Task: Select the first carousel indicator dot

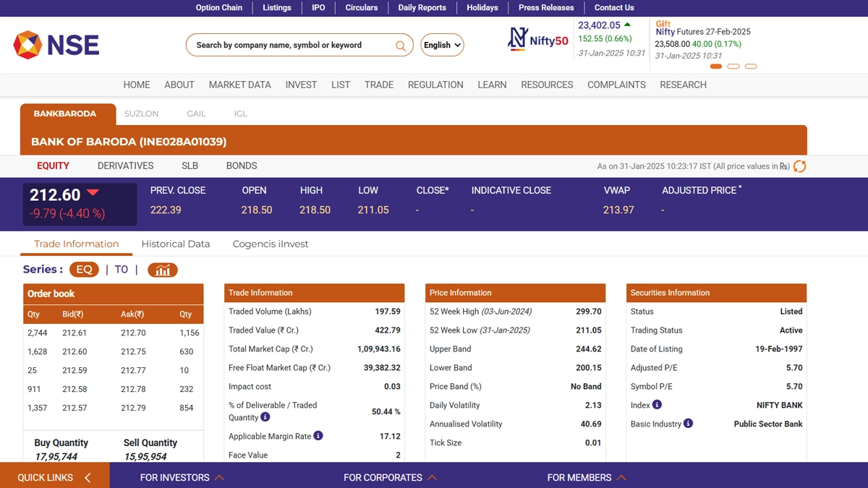Action: [x=716, y=67]
